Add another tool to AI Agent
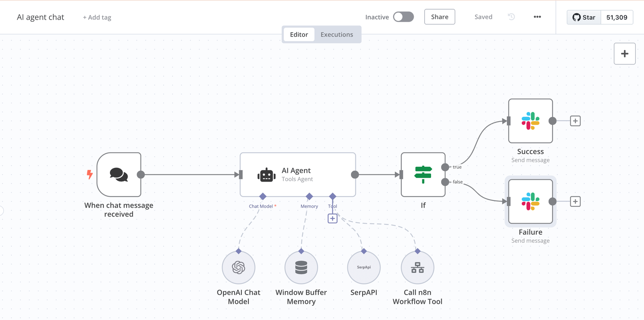 pyautogui.click(x=332, y=219)
